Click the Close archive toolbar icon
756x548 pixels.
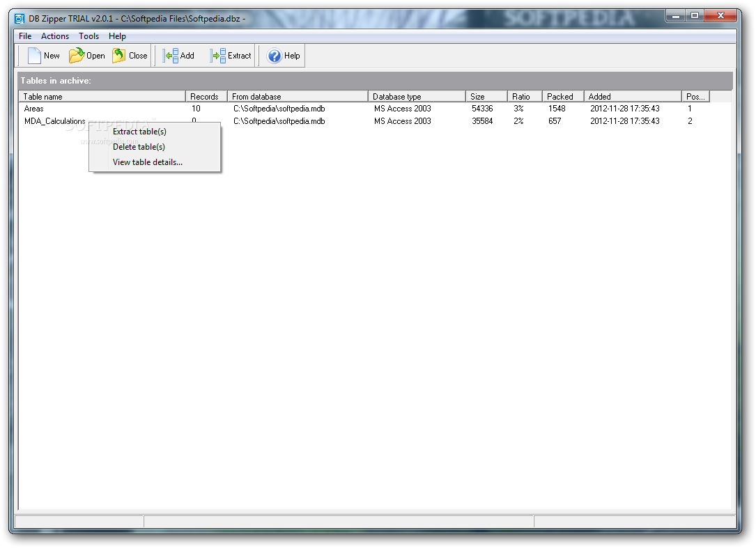tap(118, 56)
